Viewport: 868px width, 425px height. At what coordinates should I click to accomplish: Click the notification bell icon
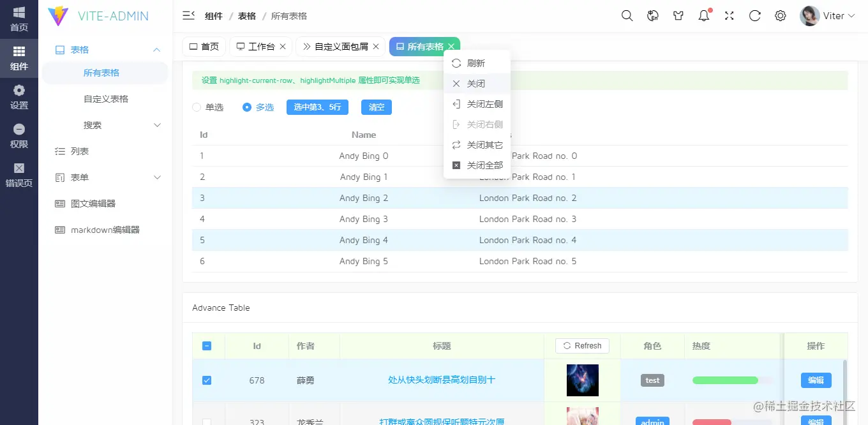(703, 15)
